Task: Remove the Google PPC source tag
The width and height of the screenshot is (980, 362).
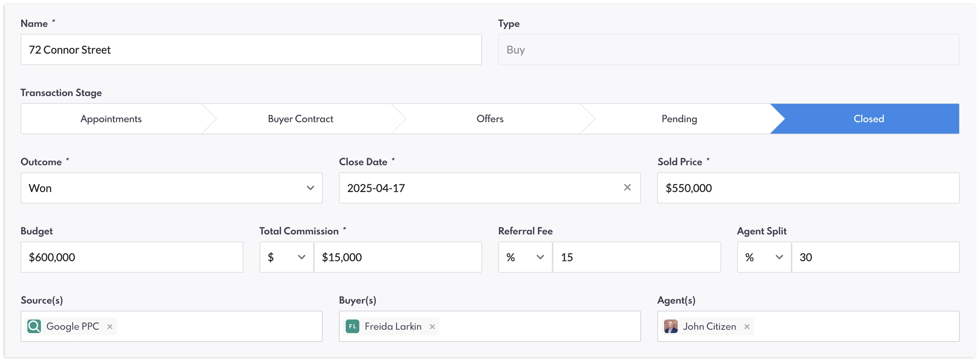Action: click(110, 326)
